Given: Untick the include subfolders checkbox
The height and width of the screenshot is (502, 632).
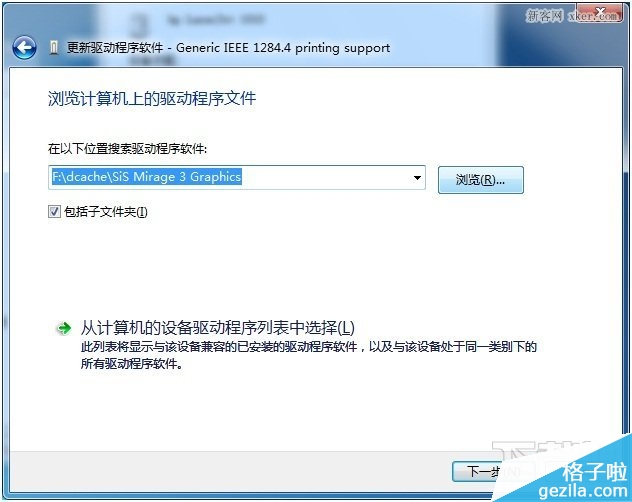Looking at the screenshot, I should [54, 212].
